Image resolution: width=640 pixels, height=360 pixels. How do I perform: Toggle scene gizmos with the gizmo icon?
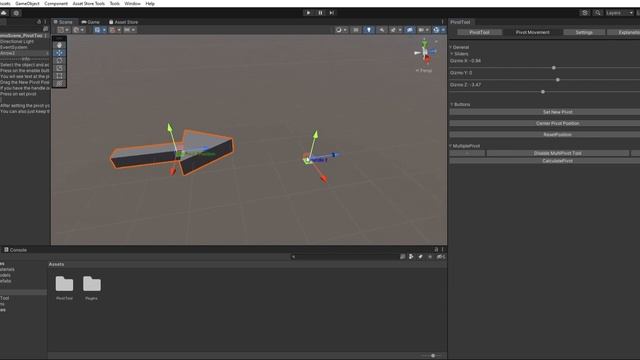(x=436, y=30)
